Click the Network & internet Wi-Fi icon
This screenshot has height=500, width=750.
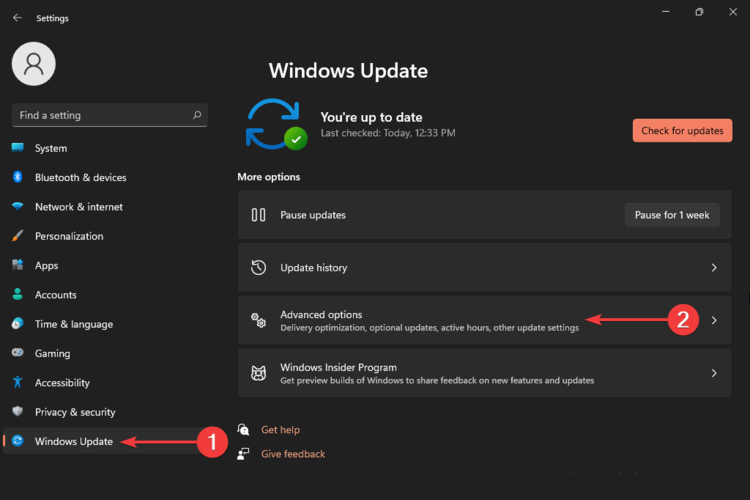click(17, 207)
